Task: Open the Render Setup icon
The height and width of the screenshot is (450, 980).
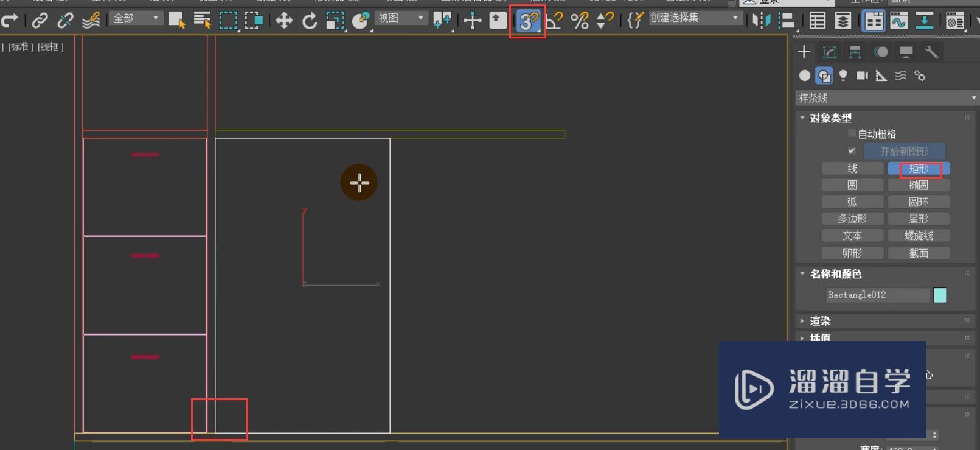Action: [955, 21]
